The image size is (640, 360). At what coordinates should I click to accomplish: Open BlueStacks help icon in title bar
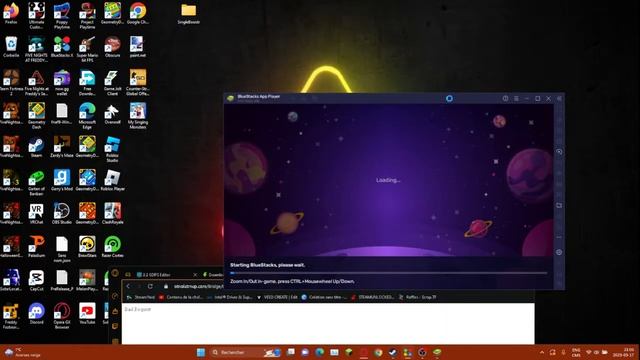pos(505,99)
